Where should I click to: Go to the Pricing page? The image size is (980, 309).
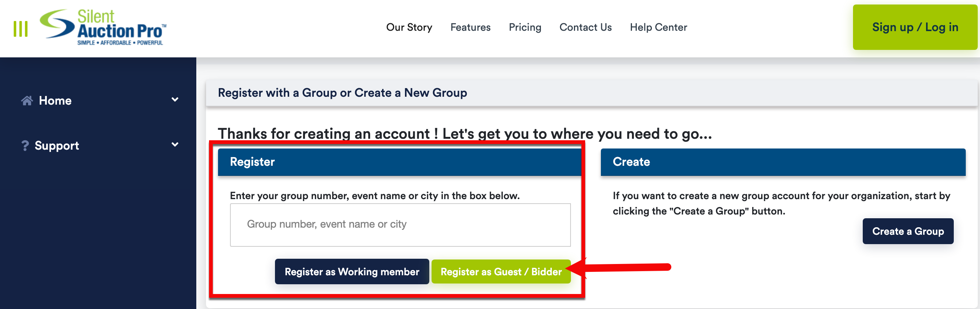click(524, 27)
